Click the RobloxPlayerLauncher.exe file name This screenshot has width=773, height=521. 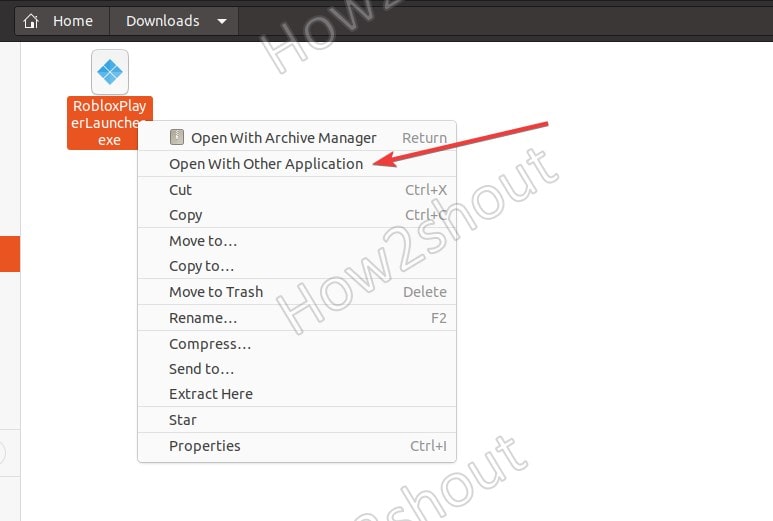point(109,123)
